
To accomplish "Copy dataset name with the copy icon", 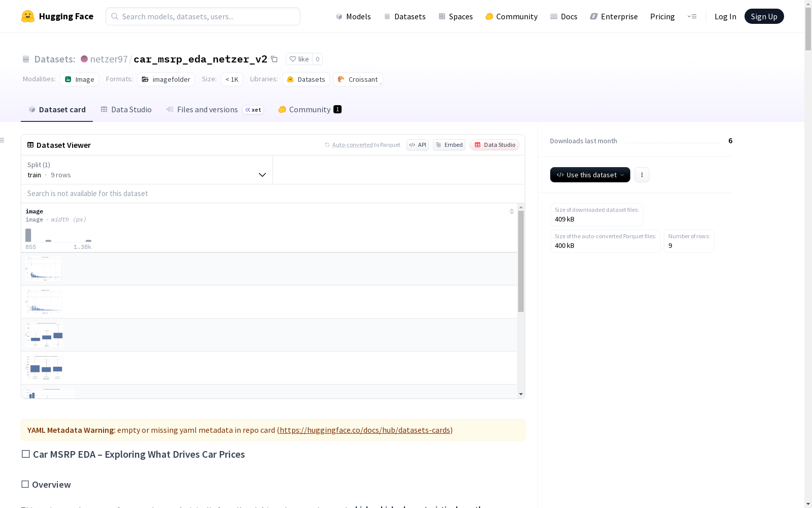I will pyautogui.click(x=274, y=59).
